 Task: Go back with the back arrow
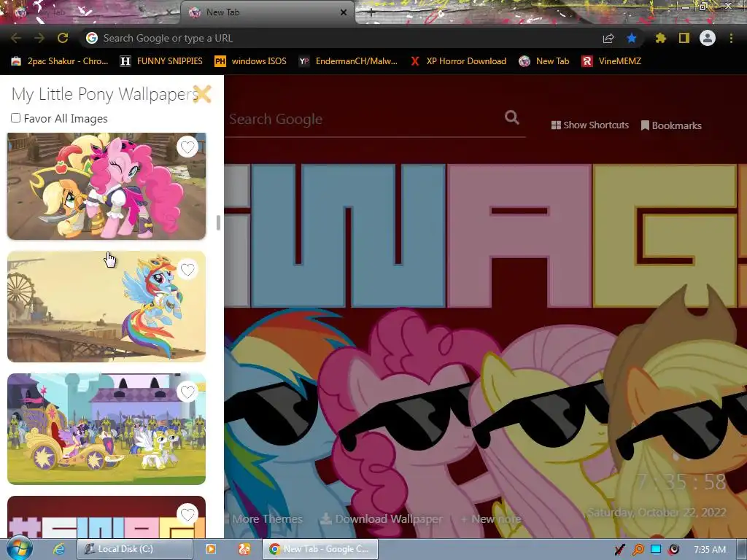click(x=16, y=38)
